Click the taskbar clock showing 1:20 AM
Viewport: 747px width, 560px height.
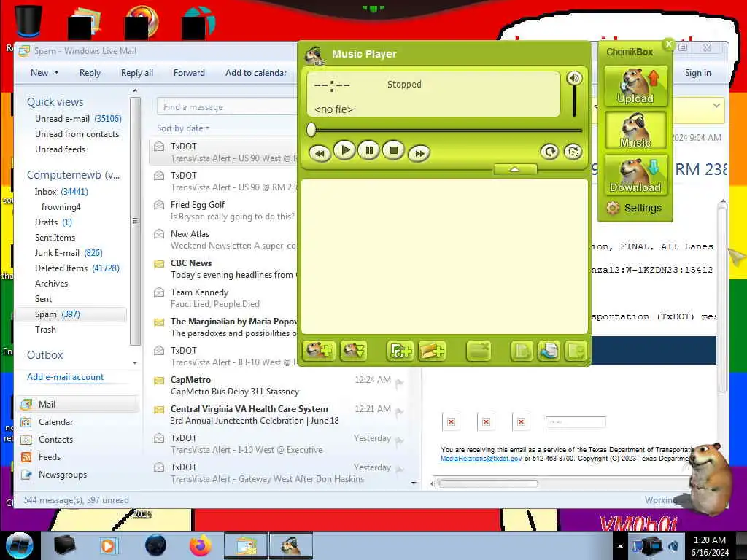710,546
